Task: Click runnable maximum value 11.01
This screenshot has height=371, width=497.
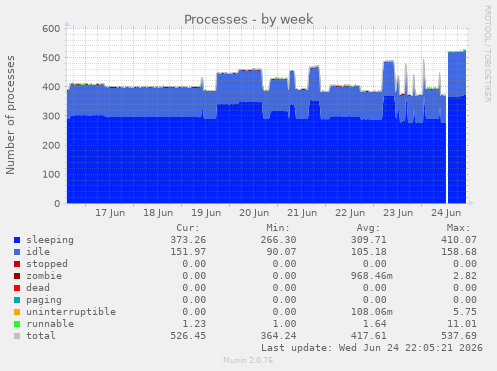Action: click(x=462, y=324)
